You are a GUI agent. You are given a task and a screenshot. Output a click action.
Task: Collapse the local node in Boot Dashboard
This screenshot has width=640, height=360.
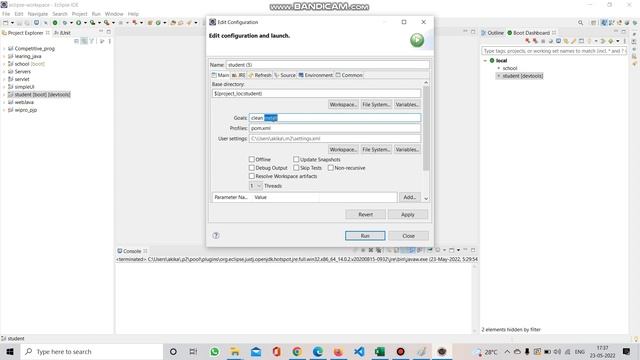pos(485,60)
